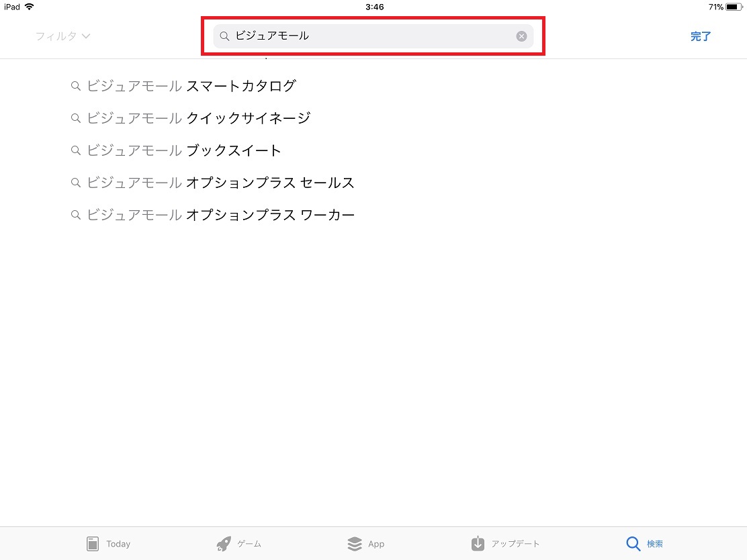747x560 pixels.
Task: Open the オプションプラス ワーカー suggestion
Action: point(220,215)
